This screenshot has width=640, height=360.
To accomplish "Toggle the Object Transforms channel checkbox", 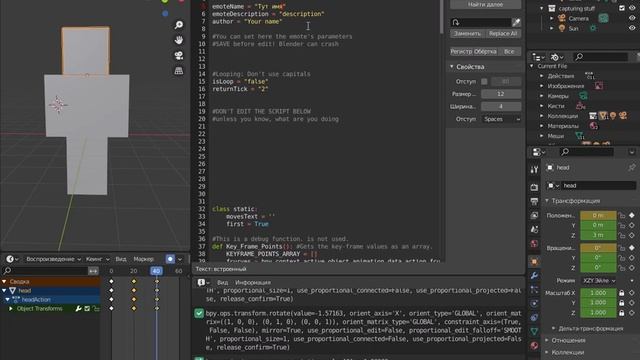I will 87,309.
